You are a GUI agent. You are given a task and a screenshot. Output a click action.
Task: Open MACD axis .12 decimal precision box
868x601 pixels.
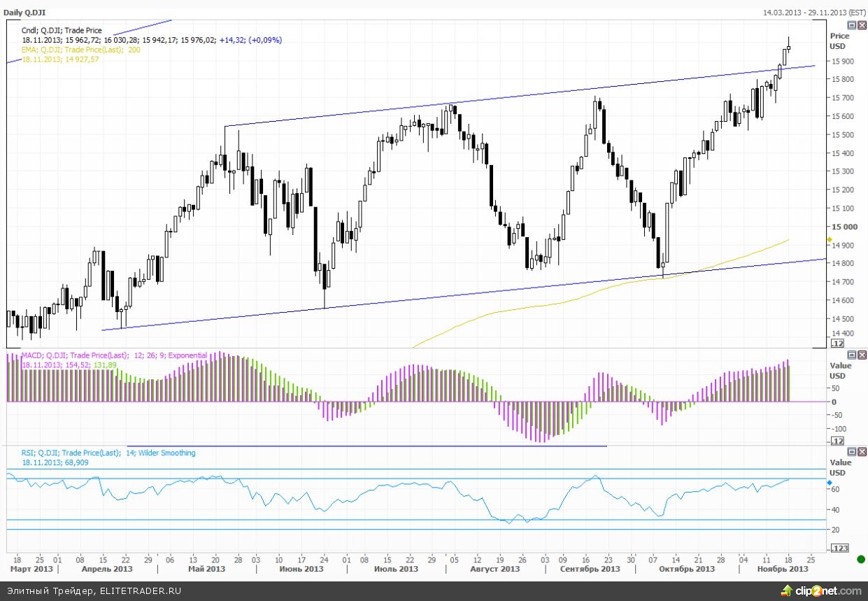837,441
